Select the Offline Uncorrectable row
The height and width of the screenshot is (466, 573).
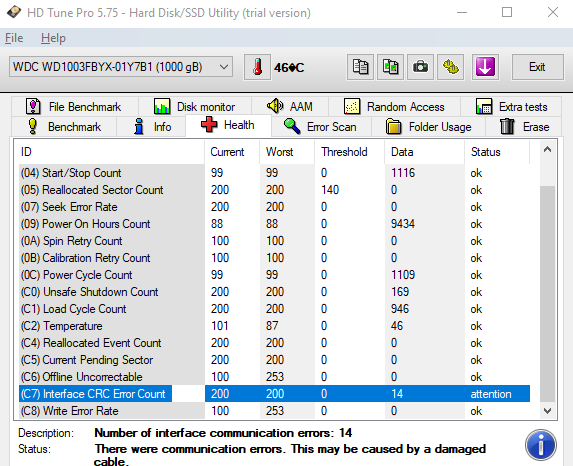(274, 377)
